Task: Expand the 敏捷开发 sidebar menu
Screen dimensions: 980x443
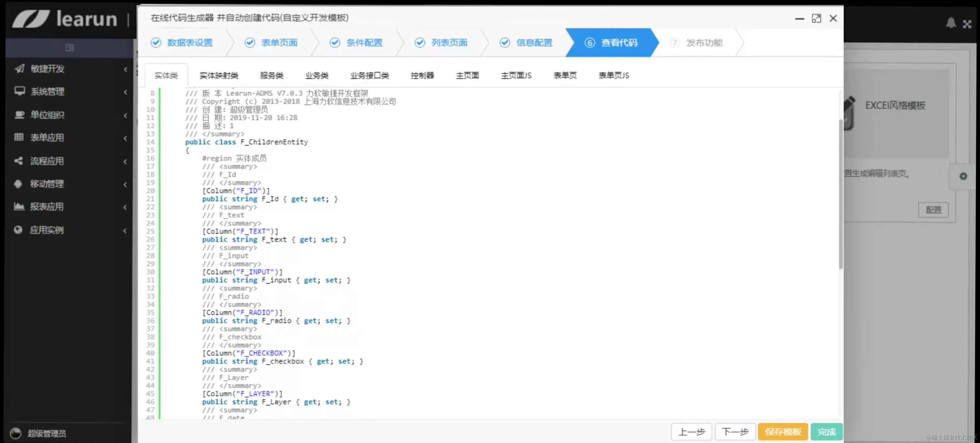Action: [125, 70]
